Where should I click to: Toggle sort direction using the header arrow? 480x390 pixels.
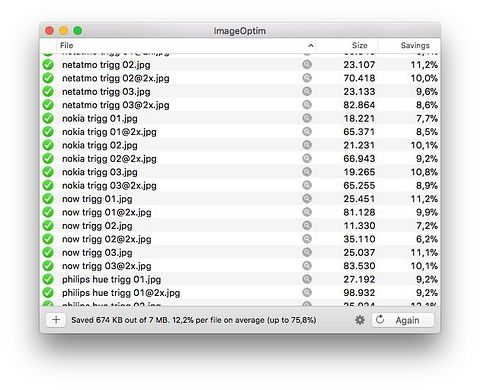pyautogui.click(x=310, y=46)
